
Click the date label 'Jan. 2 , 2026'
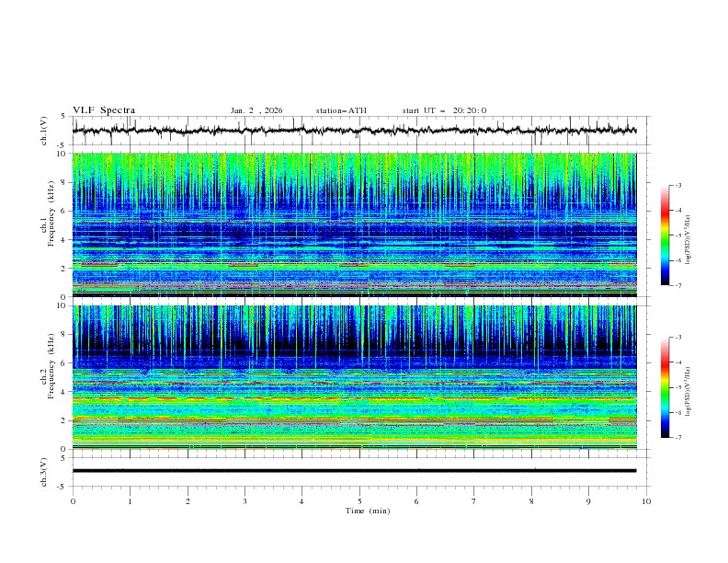pos(256,110)
